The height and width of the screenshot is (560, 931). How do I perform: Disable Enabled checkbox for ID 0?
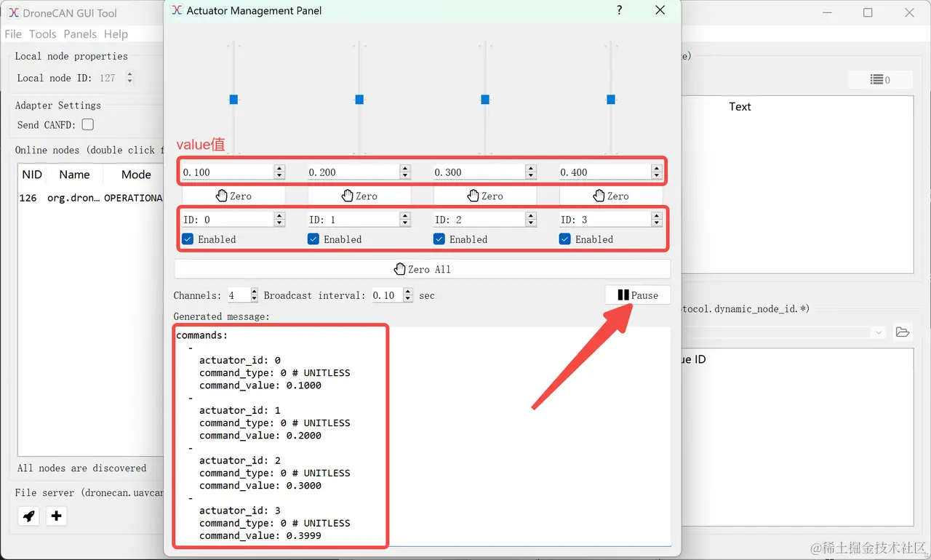(188, 239)
